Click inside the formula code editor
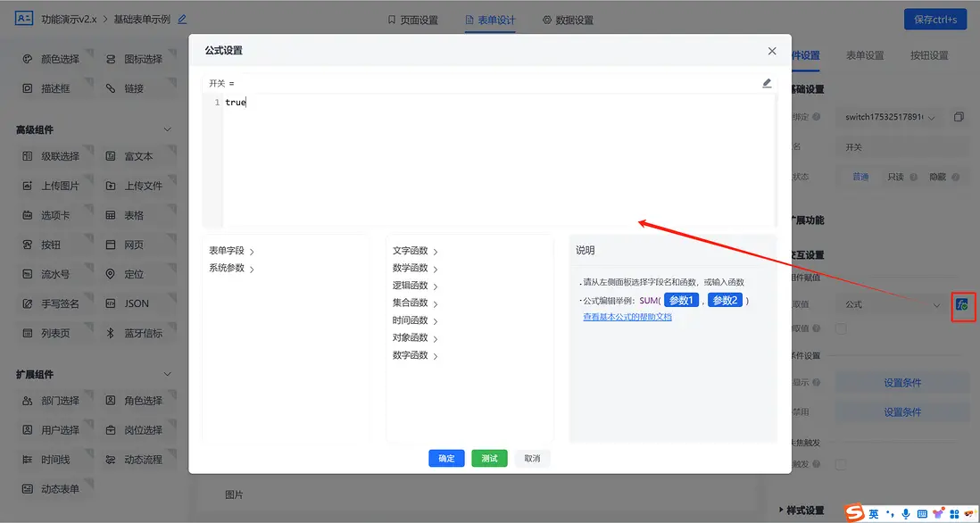The width and height of the screenshot is (980, 523). coord(499,161)
